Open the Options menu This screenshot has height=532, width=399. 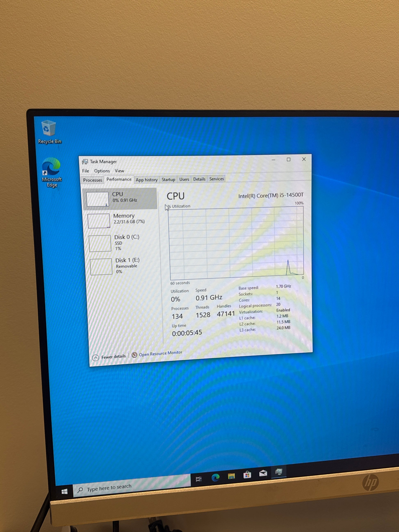[x=102, y=171]
